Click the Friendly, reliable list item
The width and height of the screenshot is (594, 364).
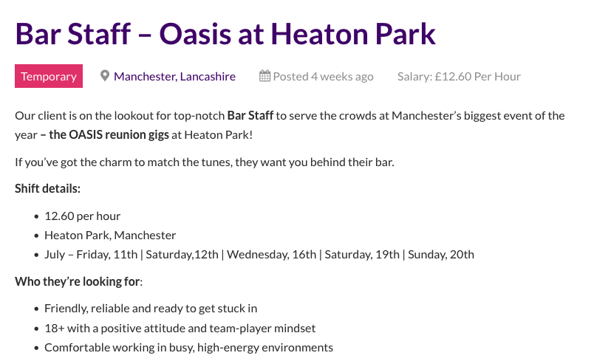(x=151, y=309)
